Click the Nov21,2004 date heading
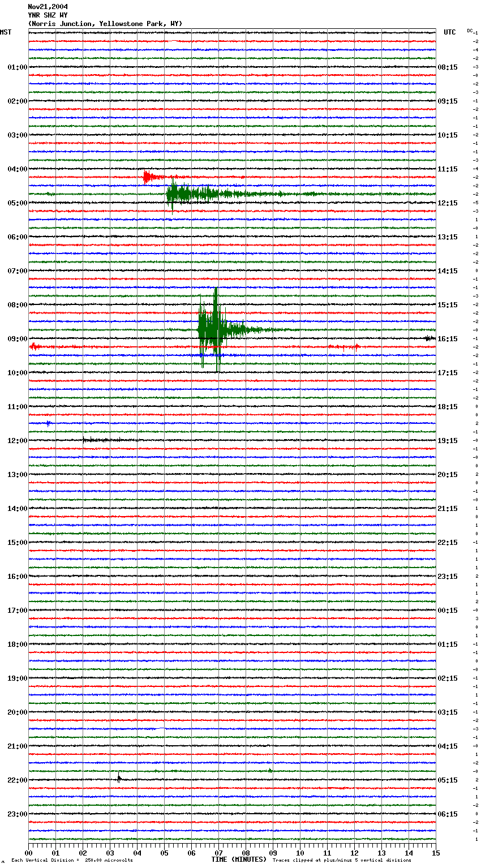This screenshot has width=481, height=868. (x=48, y=7)
